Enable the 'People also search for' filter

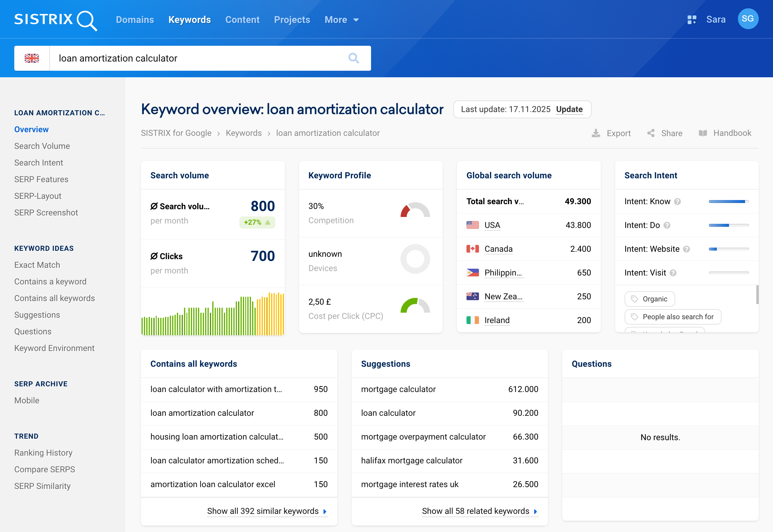673,317
